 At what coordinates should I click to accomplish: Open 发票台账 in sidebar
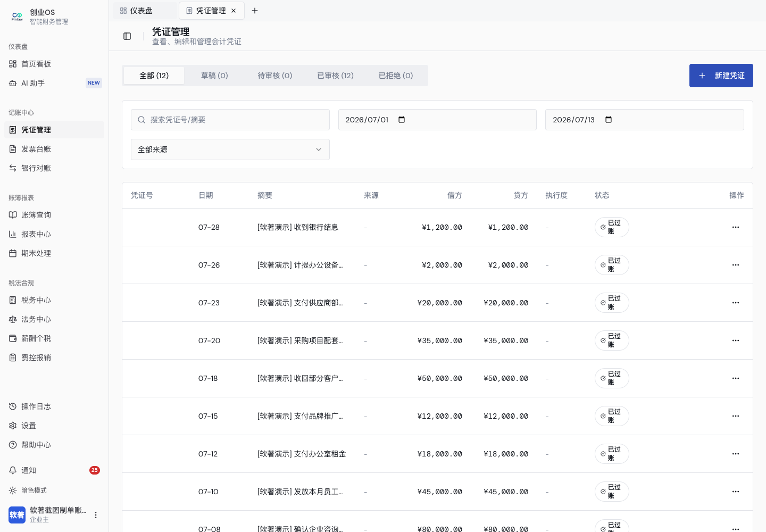point(54,149)
